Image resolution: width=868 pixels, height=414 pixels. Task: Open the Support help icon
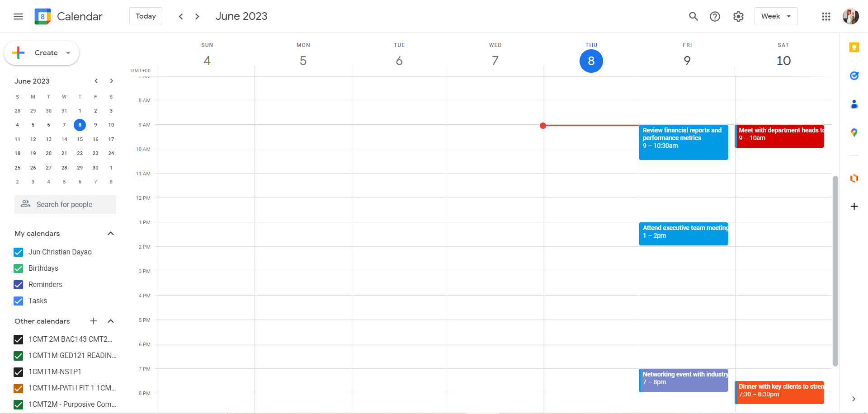tap(715, 17)
